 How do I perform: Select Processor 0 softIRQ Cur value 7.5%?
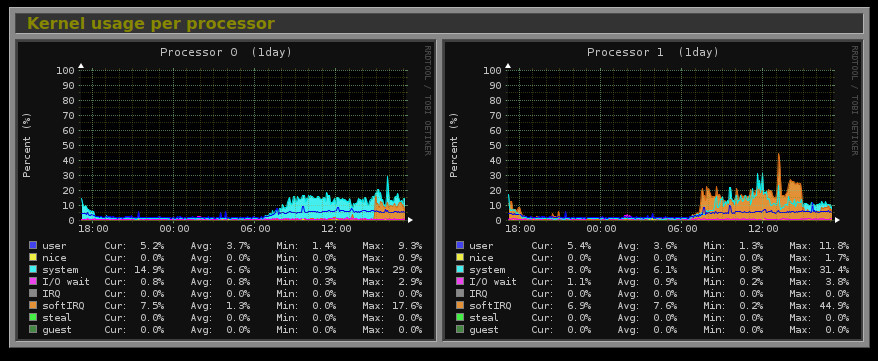pyautogui.click(x=152, y=306)
